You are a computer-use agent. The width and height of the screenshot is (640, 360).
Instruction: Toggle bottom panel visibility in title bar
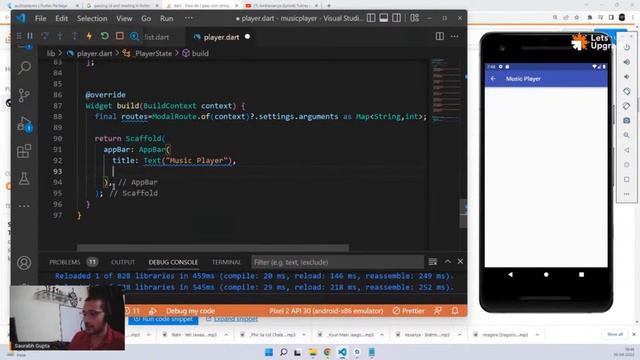(x=384, y=18)
